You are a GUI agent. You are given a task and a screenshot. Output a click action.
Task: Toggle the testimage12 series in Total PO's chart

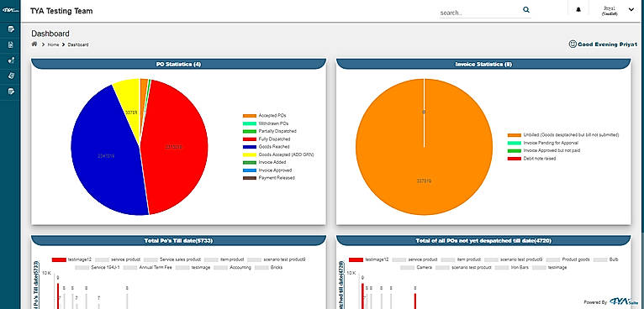pyautogui.click(x=71, y=259)
